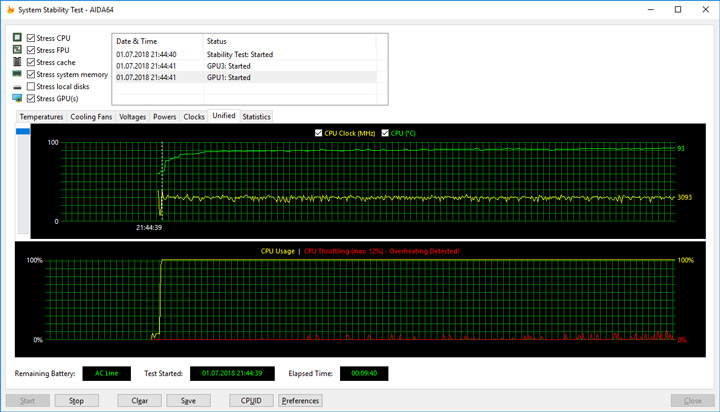Open the Statistics tab
This screenshot has height=412, width=720.
pyautogui.click(x=256, y=117)
